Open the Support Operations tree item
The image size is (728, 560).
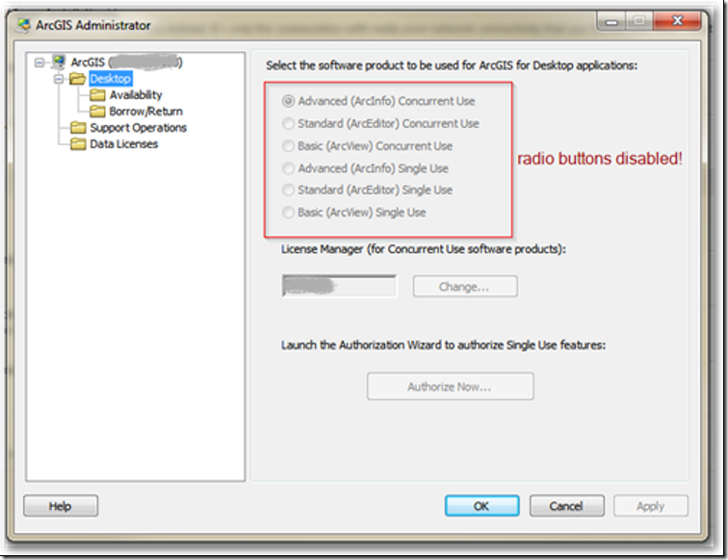pos(138,128)
